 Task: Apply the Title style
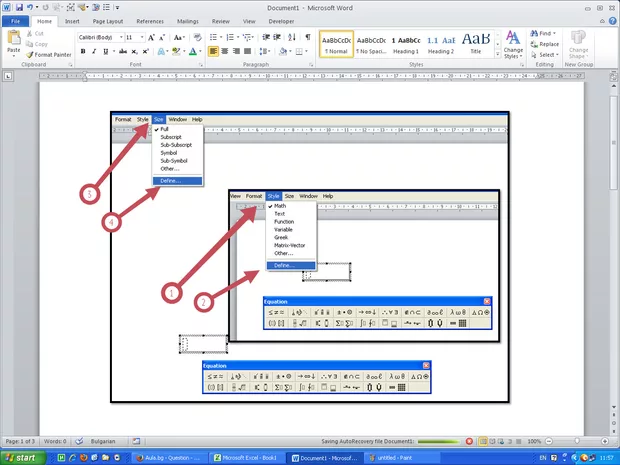(476, 45)
